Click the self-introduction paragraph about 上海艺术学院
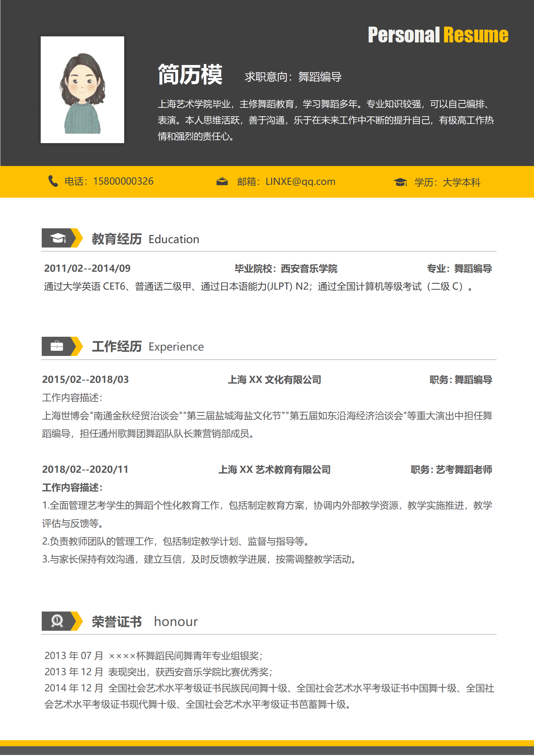The image size is (534, 756). [x=326, y=120]
